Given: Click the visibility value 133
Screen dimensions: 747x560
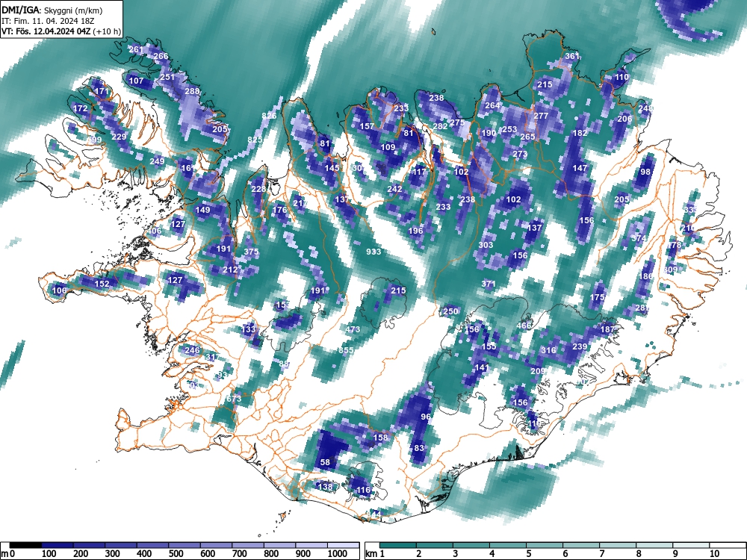Looking at the screenshot, I should 249,329.
